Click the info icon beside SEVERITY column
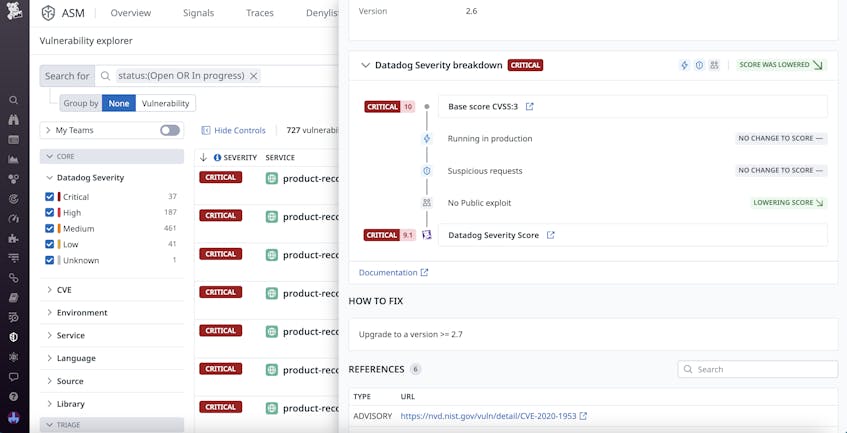 217,158
